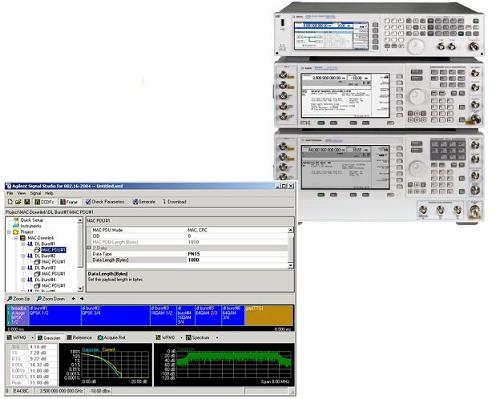Image resolution: width=500 pixels, height=399 pixels.
Task: Toggle the Gaussian trace button
Action: pos(49,338)
